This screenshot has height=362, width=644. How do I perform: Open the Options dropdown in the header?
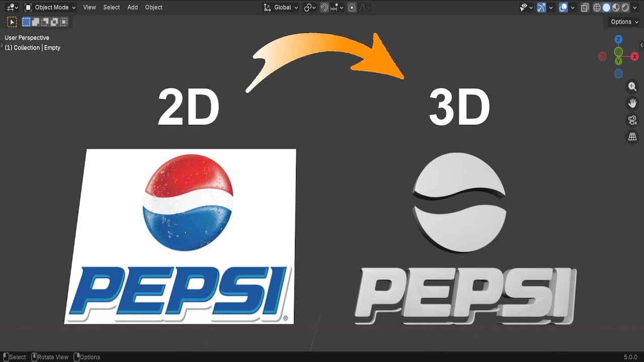click(624, 22)
